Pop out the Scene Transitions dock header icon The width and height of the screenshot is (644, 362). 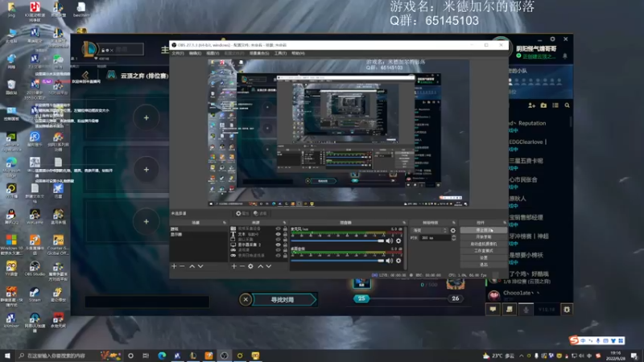pos(454,223)
